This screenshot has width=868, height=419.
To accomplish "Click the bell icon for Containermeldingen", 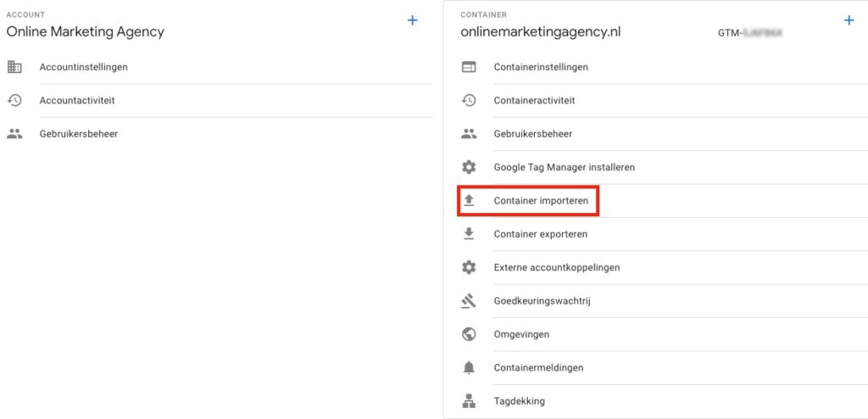I will [x=469, y=367].
